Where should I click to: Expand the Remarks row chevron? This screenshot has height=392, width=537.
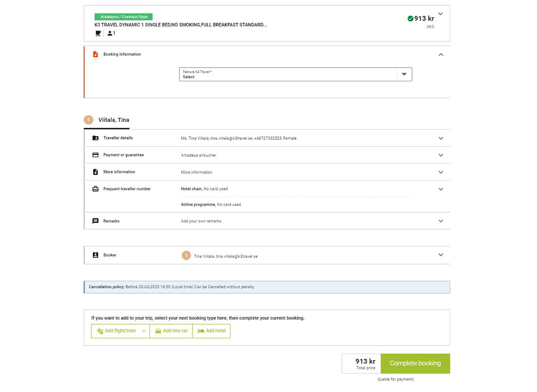[x=441, y=221]
